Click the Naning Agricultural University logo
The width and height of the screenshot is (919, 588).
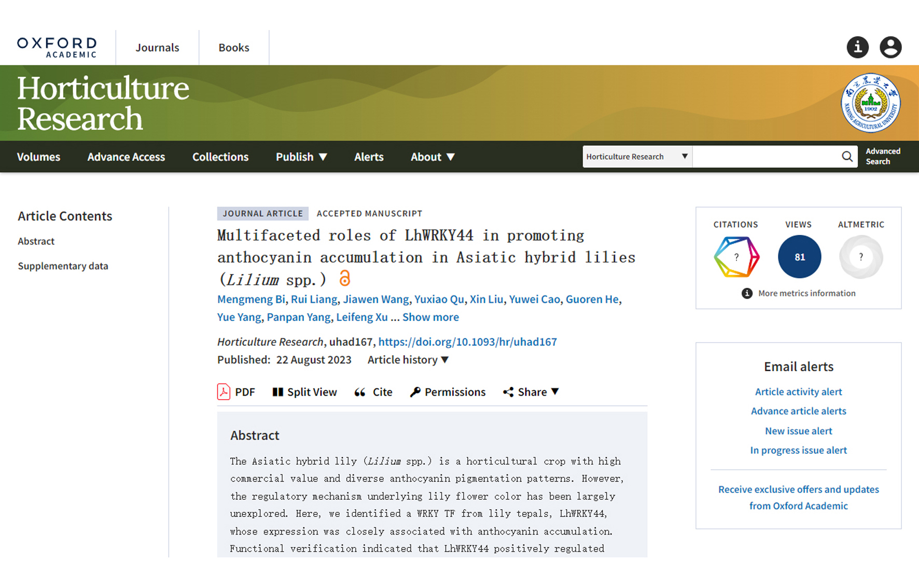[870, 103]
